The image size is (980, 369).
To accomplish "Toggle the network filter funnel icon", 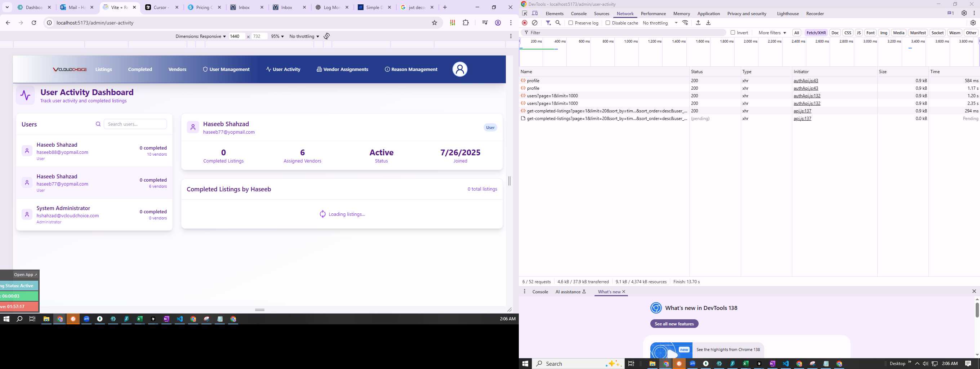I will click(548, 23).
